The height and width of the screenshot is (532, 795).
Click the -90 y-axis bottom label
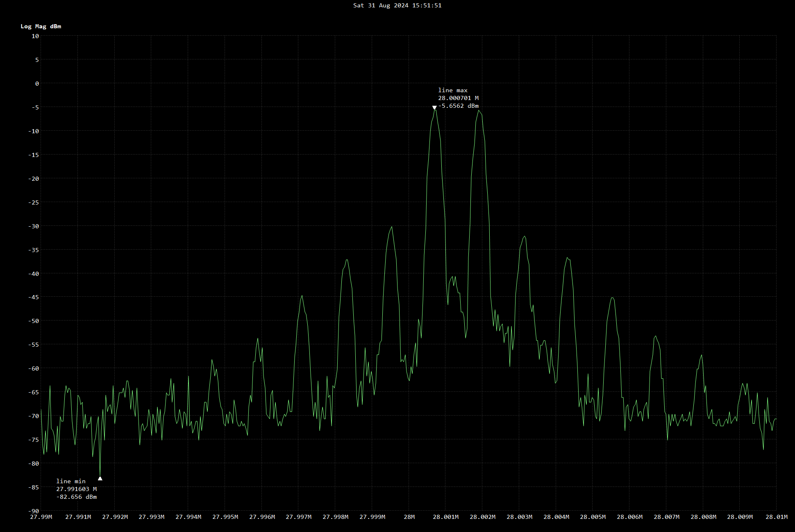[x=34, y=511]
